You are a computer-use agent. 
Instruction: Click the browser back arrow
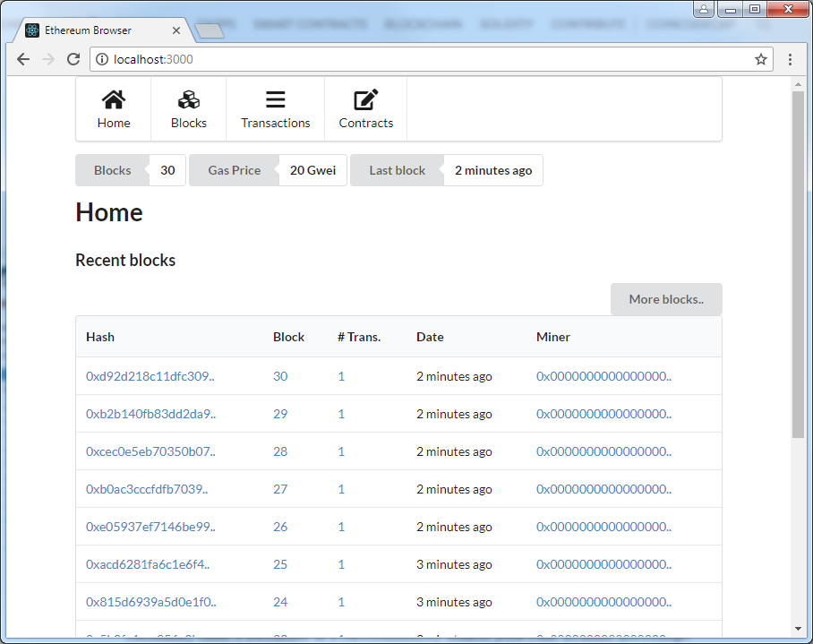(23, 59)
